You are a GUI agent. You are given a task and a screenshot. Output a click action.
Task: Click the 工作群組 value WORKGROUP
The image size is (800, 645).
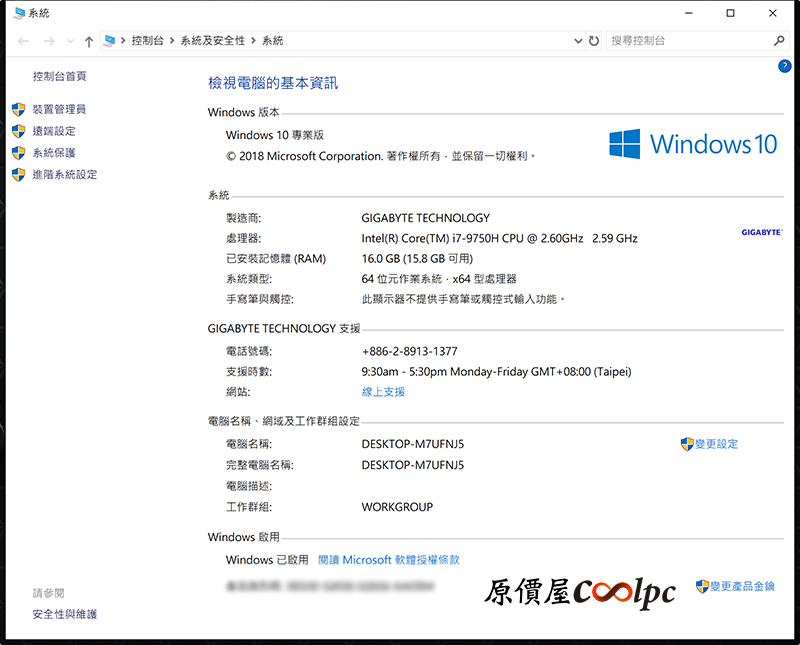pos(397,507)
